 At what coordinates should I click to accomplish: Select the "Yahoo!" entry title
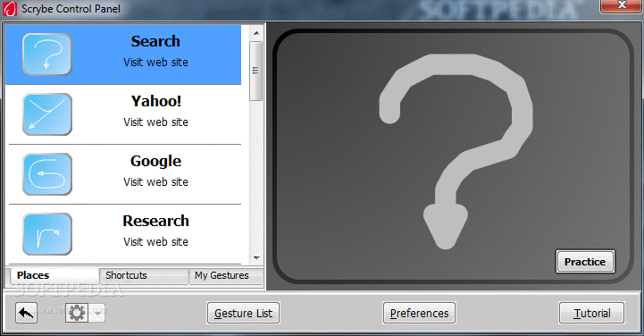(156, 101)
